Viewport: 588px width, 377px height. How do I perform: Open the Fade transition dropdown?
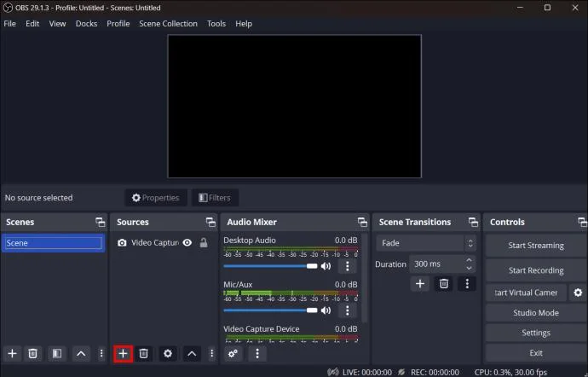tap(426, 243)
